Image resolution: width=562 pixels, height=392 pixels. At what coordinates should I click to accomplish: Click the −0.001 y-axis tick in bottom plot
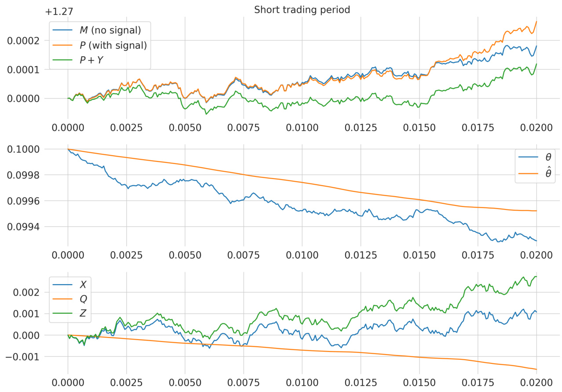point(22,357)
